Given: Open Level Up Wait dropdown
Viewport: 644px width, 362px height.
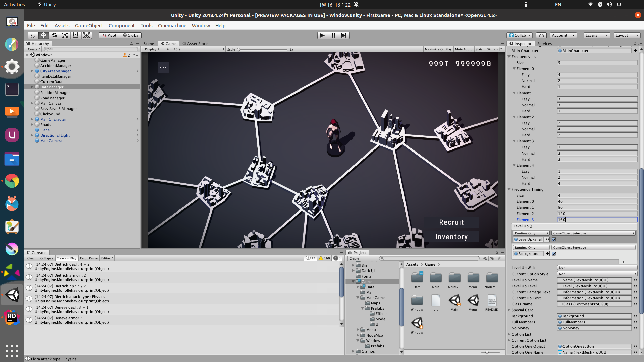Looking at the screenshot, I should (597, 267).
